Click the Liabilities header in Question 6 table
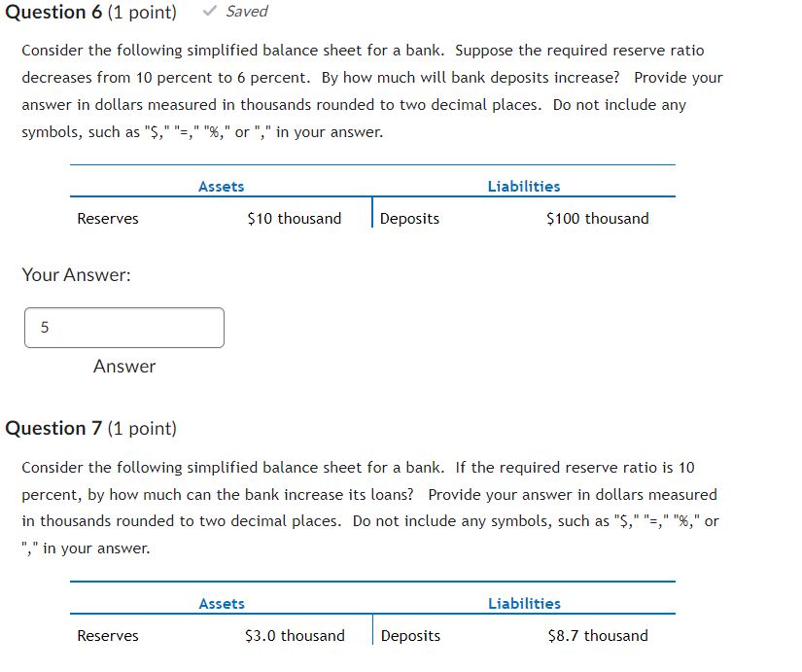The image size is (802, 672). pos(524,186)
